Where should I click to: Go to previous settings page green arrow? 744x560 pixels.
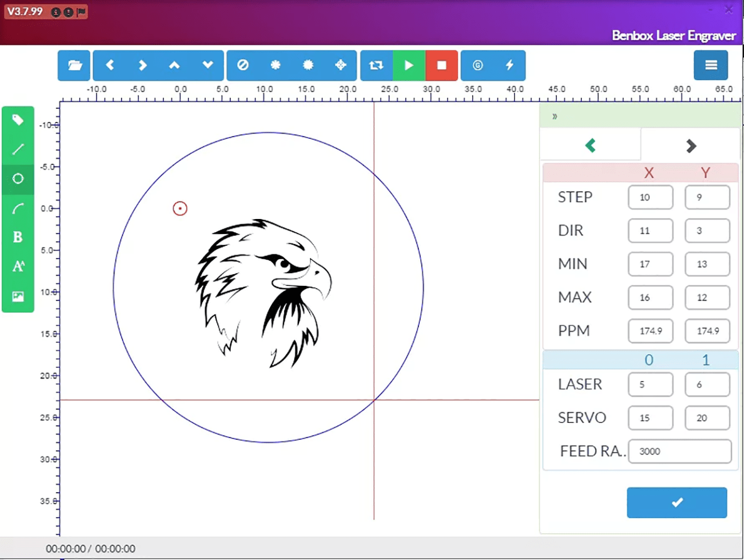pyautogui.click(x=591, y=145)
